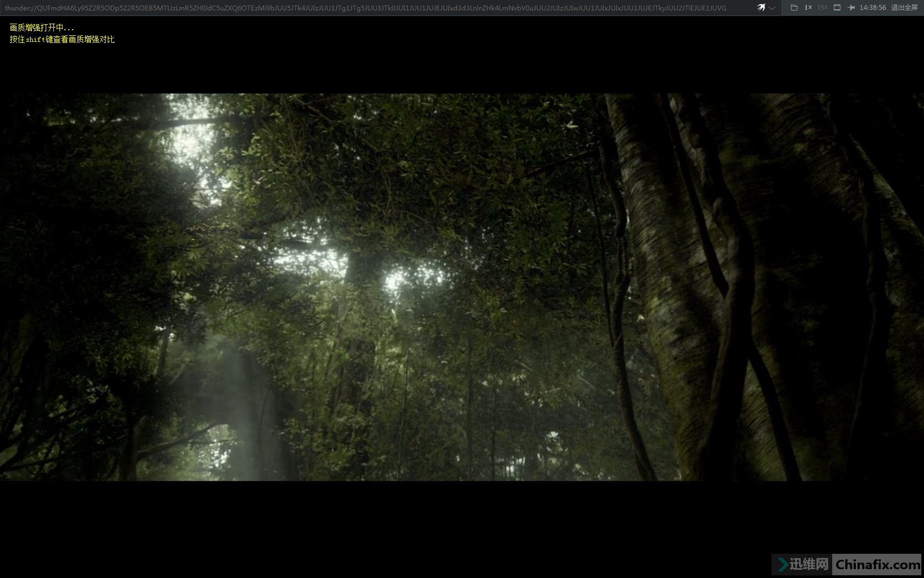Click the 14:38:56 clock display
This screenshot has height=578, width=924.
pos(873,8)
